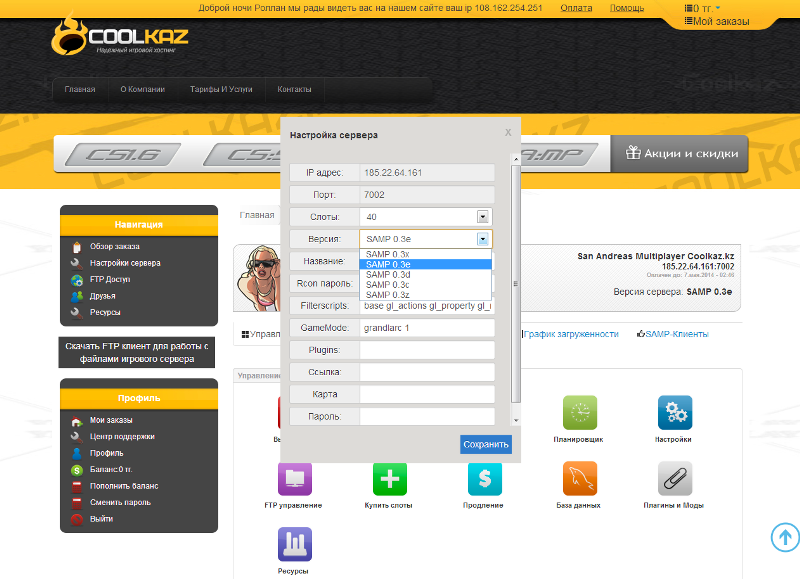The image size is (800, 579).
Task: Open the Слоты dropdown arrow
Action: point(483,217)
